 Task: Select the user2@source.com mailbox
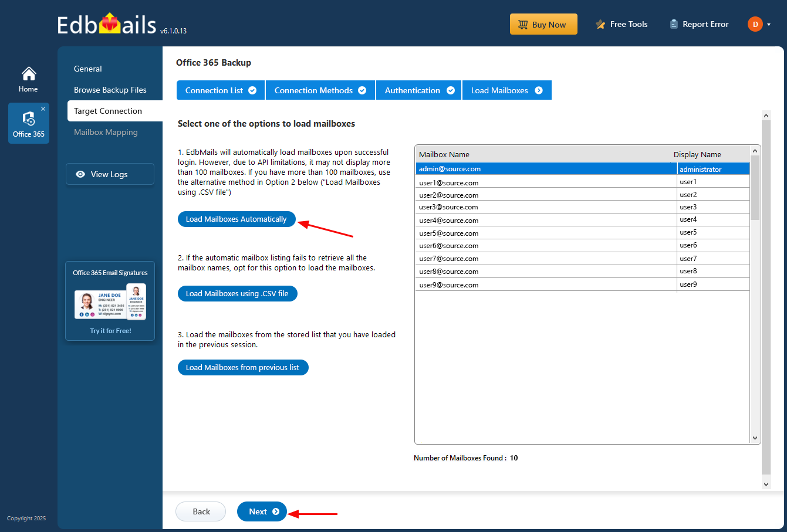tap(449, 195)
